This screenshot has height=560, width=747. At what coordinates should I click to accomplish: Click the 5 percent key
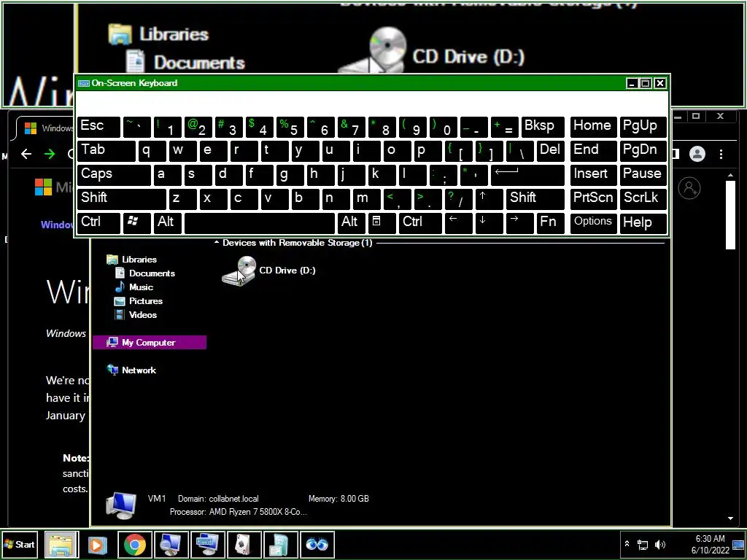290,127
